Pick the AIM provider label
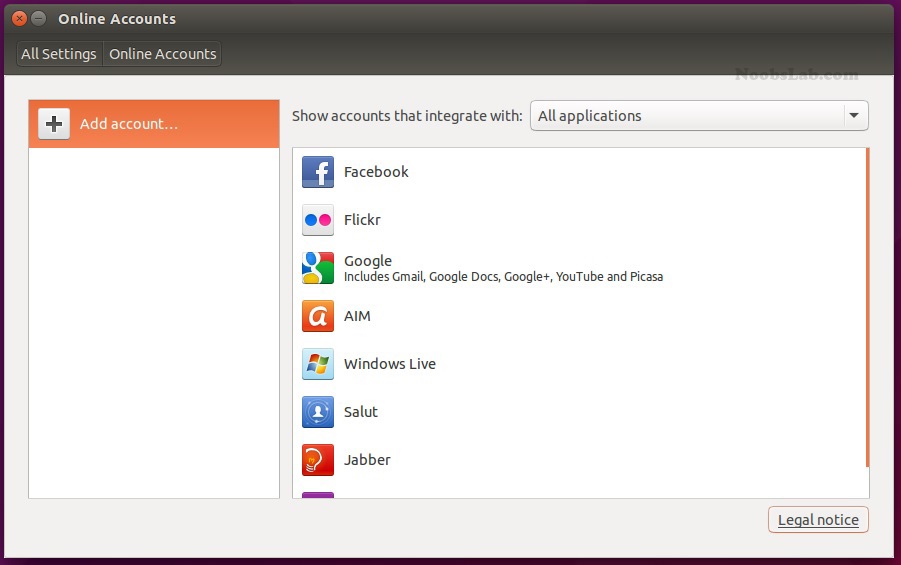 [x=357, y=316]
